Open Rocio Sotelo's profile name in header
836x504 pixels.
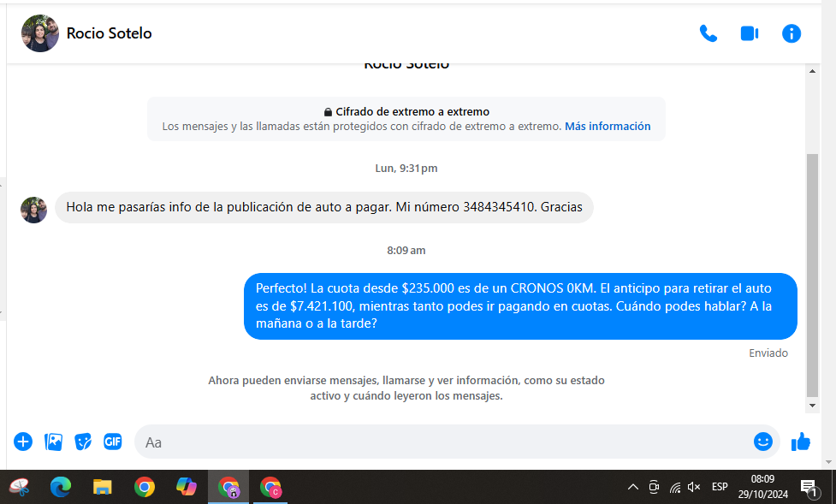(x=109, y=33)
